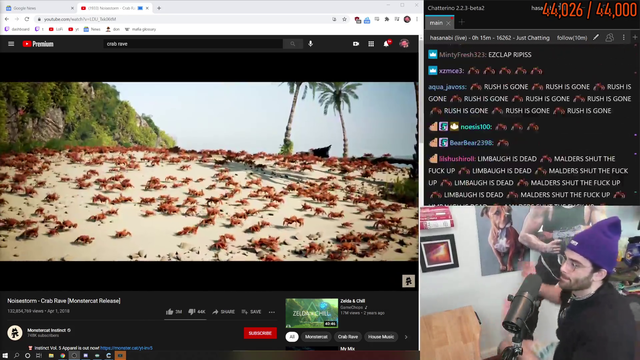The image size is (640, 360).
Task: Open the YouTube apps grid icon
Action: [x=371, y=44]
